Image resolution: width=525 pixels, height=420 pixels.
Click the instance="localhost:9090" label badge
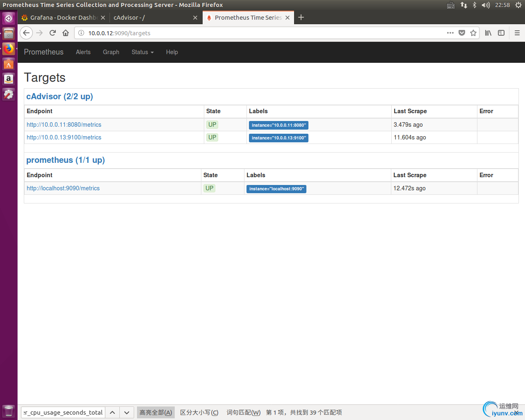point(276,189)
